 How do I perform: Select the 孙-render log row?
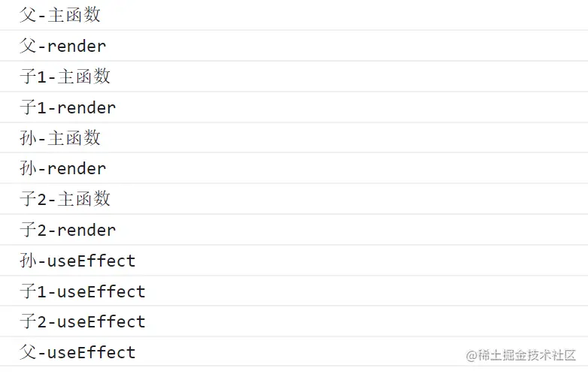pyautogui.click(x=63, y=168)
